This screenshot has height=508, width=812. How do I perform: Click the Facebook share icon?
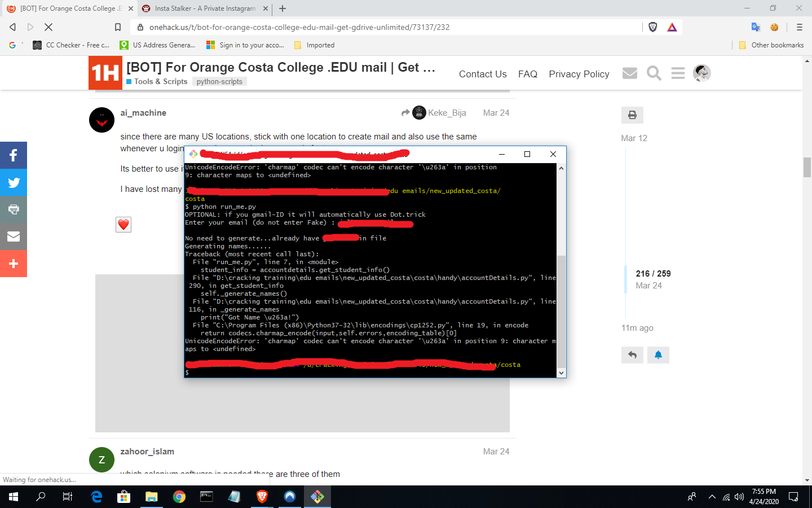coord(14,155)
